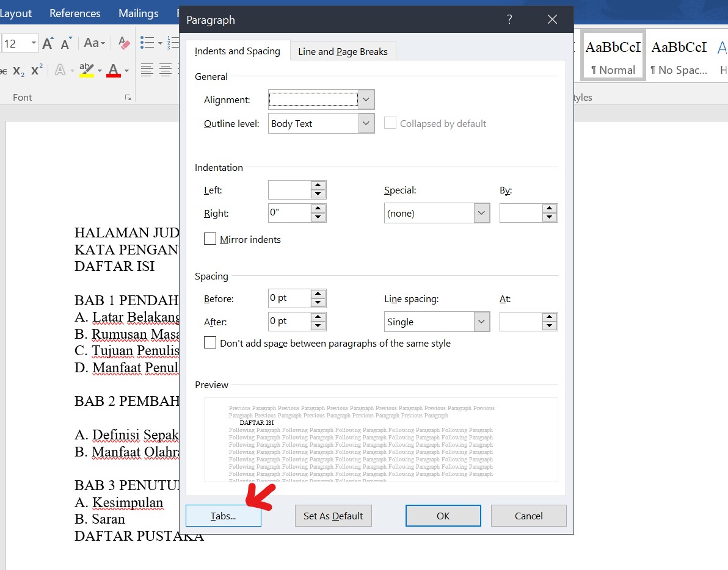Open the Font dialog box launcher

(128, 98)
